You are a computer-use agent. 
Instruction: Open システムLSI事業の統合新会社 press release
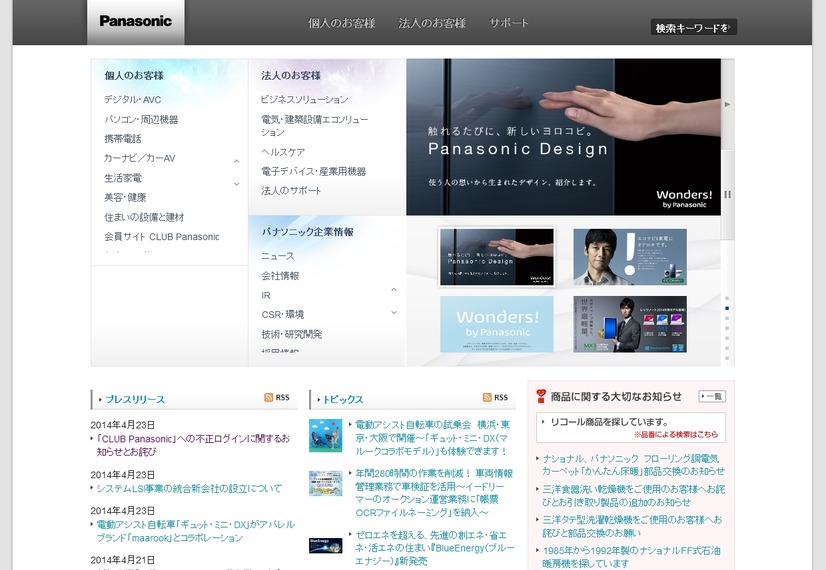pos(189,488)
